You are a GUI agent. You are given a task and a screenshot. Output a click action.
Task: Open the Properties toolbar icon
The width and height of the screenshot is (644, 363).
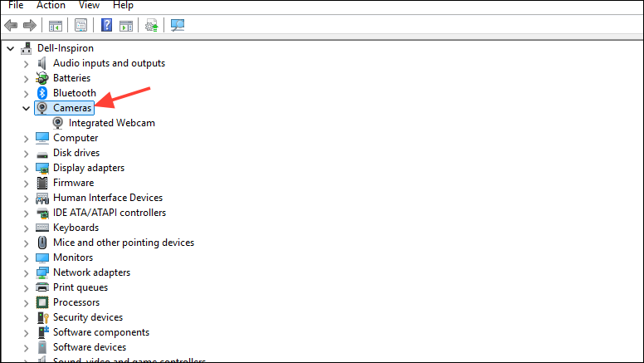(x=80, y=26)
